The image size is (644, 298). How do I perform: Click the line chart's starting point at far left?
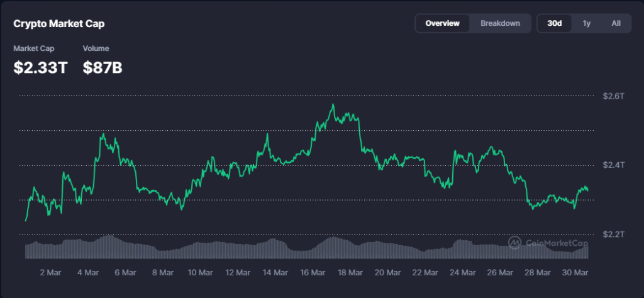click(x=26, y=220)
